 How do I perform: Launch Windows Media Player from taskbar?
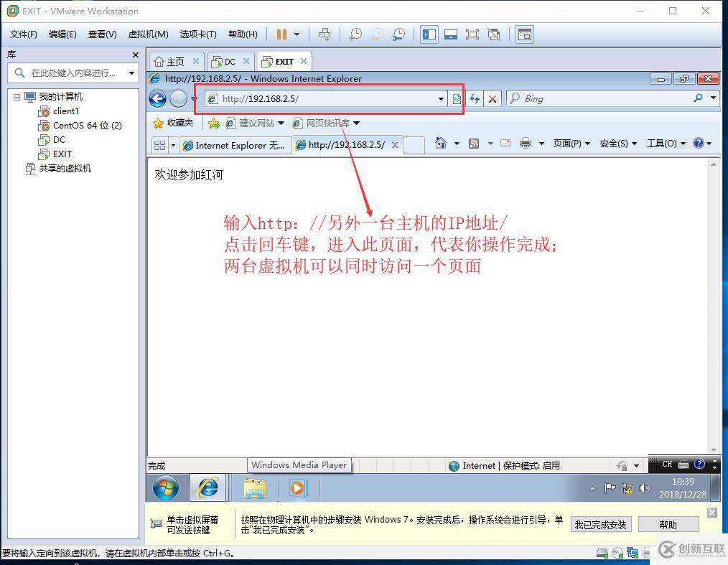(297, 488)
